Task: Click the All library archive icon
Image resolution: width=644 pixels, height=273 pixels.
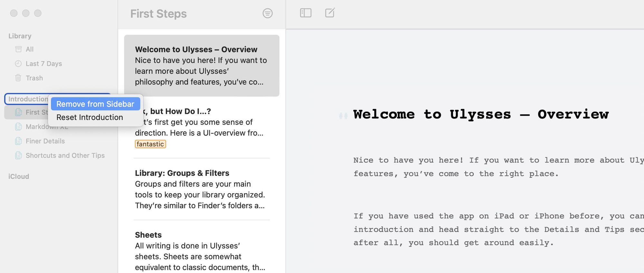Action: pyautogui.click(x=18, y=49)
